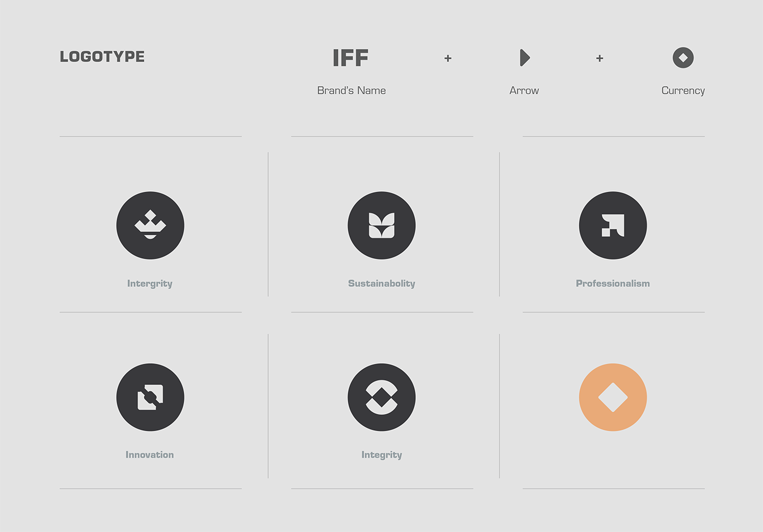Click the Currency caption text
The image size is (763, 532).
683,90
